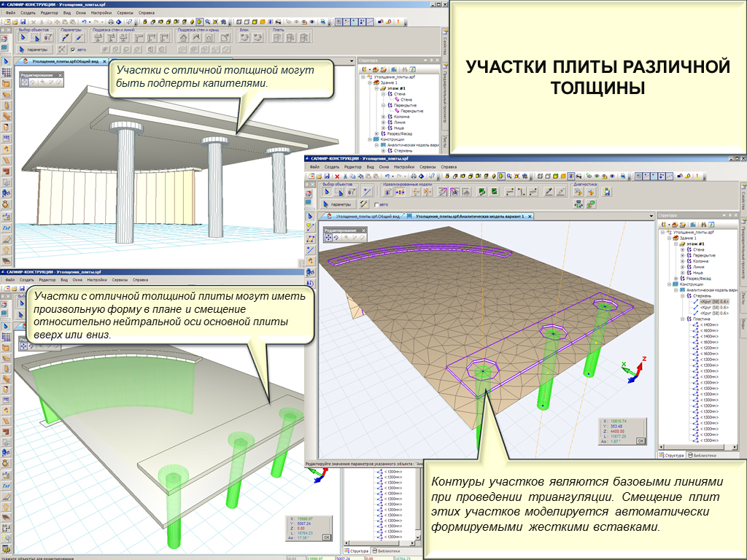Image resolution: width=747 pixels, height=560 pixels.
Task: Toggle the 'авто' checkbox in top-left window
Action: 73,50
